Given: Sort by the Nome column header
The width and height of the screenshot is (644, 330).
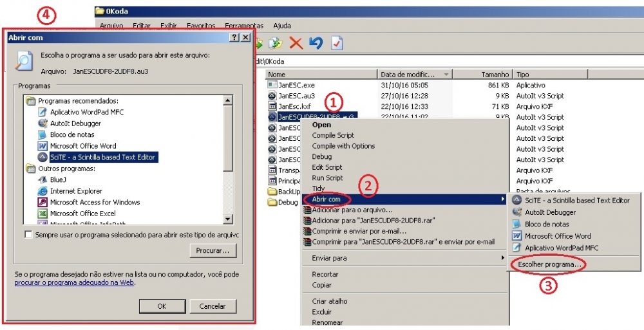Looking at the screenshot, I should coord(321,75).
